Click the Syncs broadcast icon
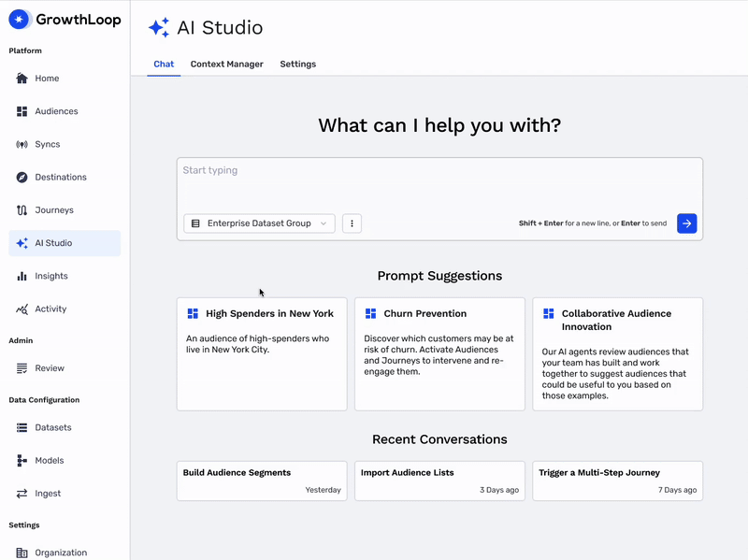This screenshot has height=560, width=748. tap(22, 145)
